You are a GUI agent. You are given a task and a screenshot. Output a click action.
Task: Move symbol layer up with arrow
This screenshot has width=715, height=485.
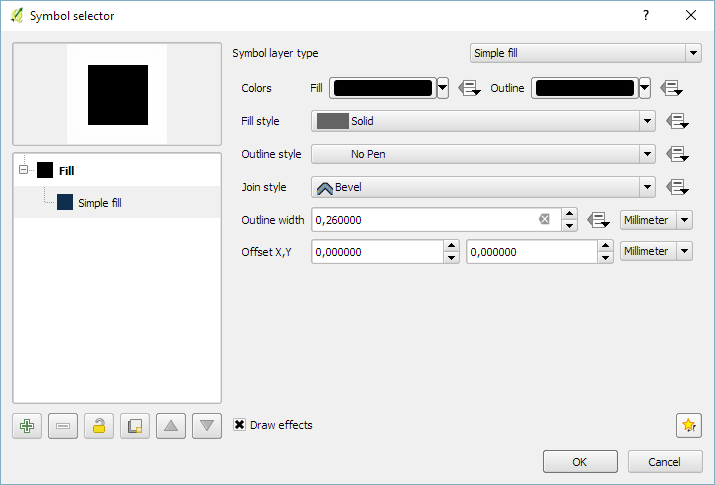click(x=171, y=426)
